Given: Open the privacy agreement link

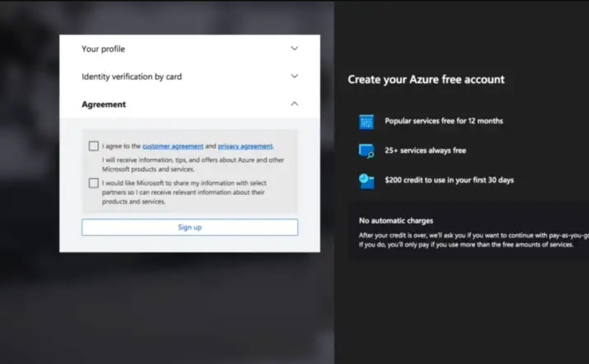Looking at the screenshot, I should click(245, 146).
